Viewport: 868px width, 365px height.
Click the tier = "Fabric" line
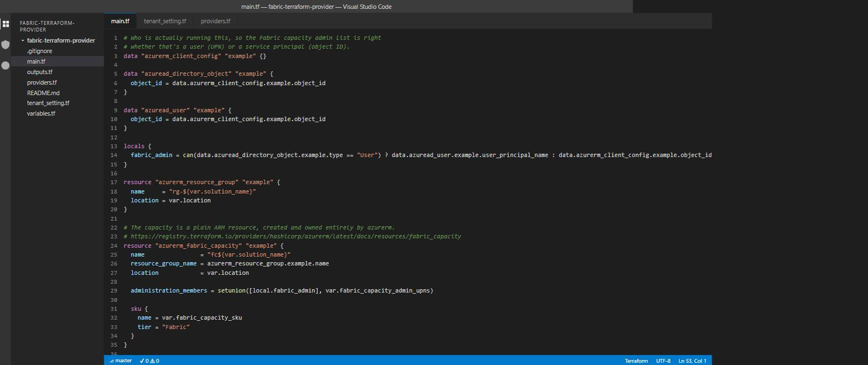coord(163,327)
